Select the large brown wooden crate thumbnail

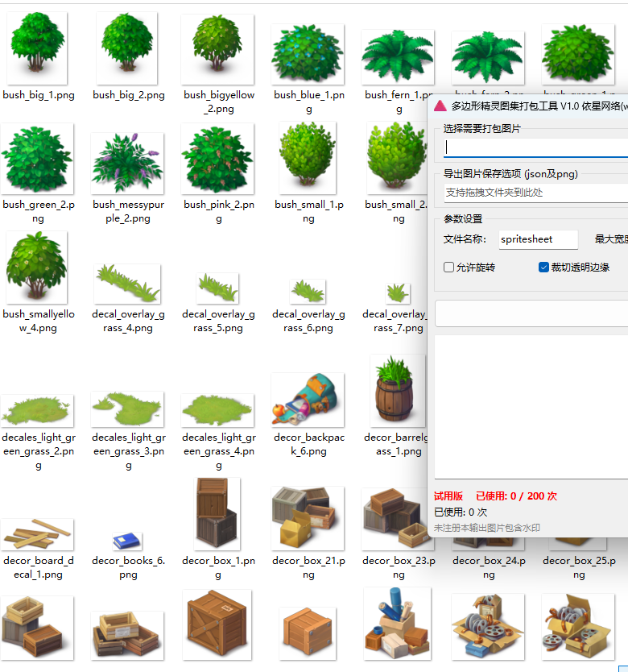217,624
